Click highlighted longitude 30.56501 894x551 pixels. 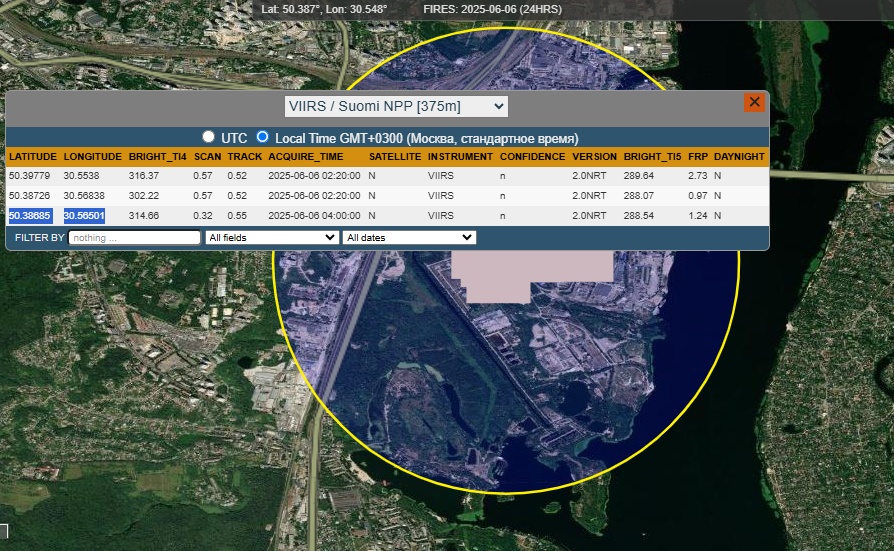[x=84, y=216]
